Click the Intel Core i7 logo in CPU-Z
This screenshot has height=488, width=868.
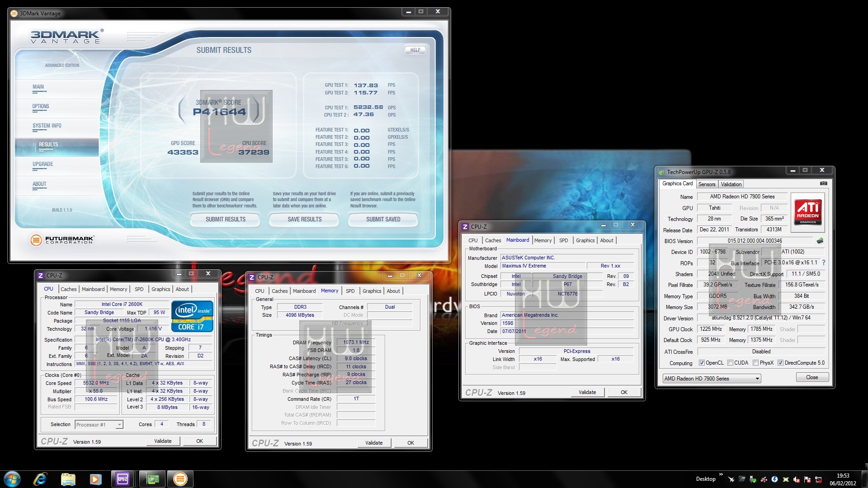click(x=192, y=316)
